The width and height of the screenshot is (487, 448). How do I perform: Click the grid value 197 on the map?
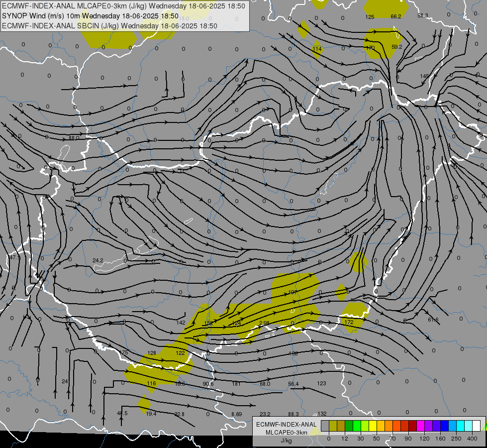click(x=293, y=292)
